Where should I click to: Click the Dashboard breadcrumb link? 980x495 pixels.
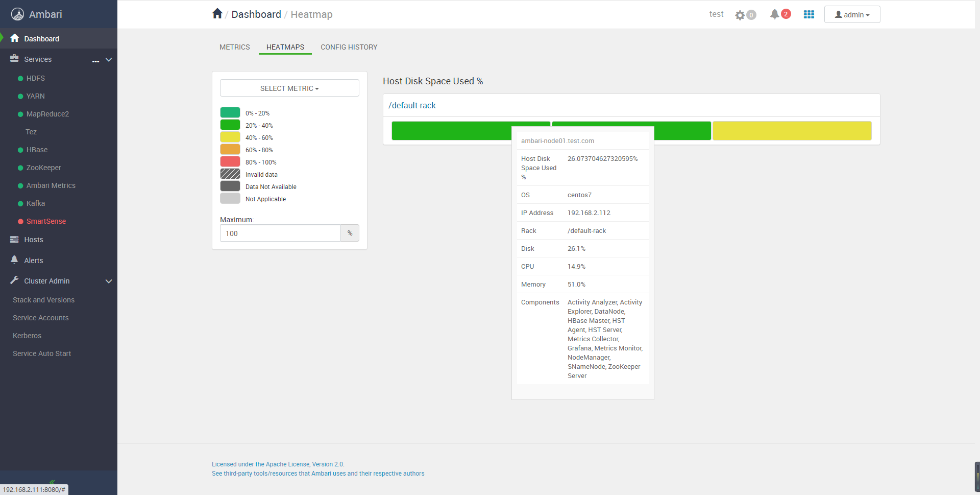(x=256, y=14)
